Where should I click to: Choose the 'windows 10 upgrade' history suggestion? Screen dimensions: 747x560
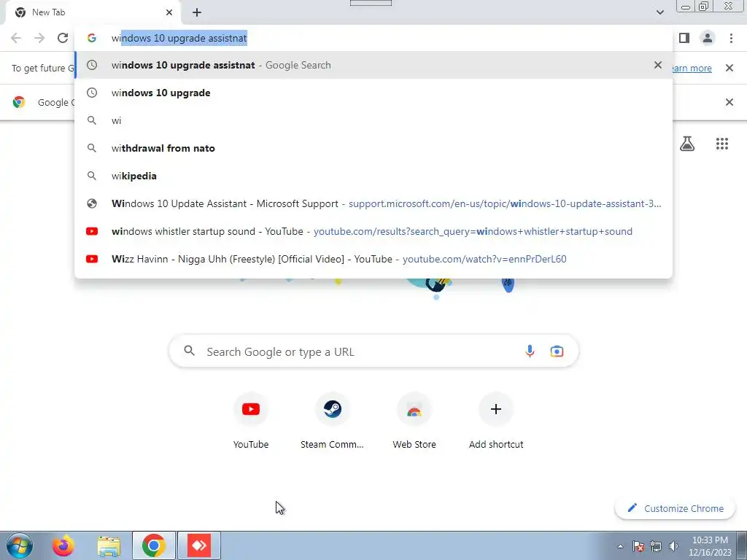[x=373, y=93]
